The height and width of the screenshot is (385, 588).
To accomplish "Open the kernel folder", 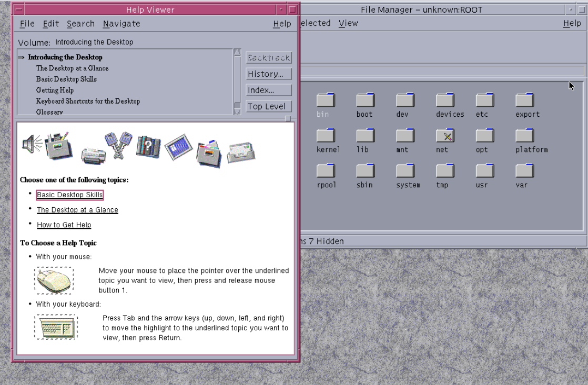I will (326, 136).
